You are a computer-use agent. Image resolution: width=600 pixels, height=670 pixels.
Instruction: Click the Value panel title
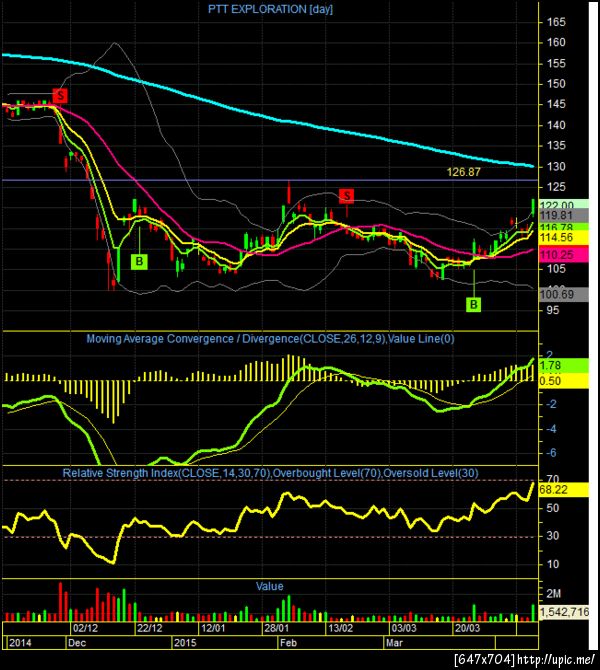click(270, 586)
